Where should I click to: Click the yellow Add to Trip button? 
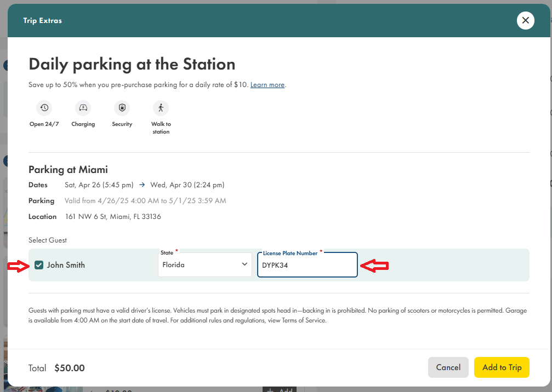(502, 367)
